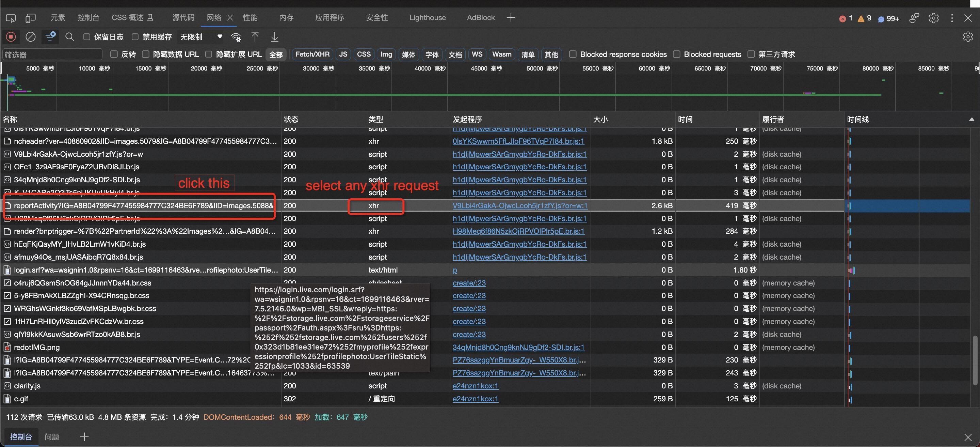Switch to the Lighthouse tab
Image resolution: width=980 pixels, height=447 pixels.
[427, 17]
